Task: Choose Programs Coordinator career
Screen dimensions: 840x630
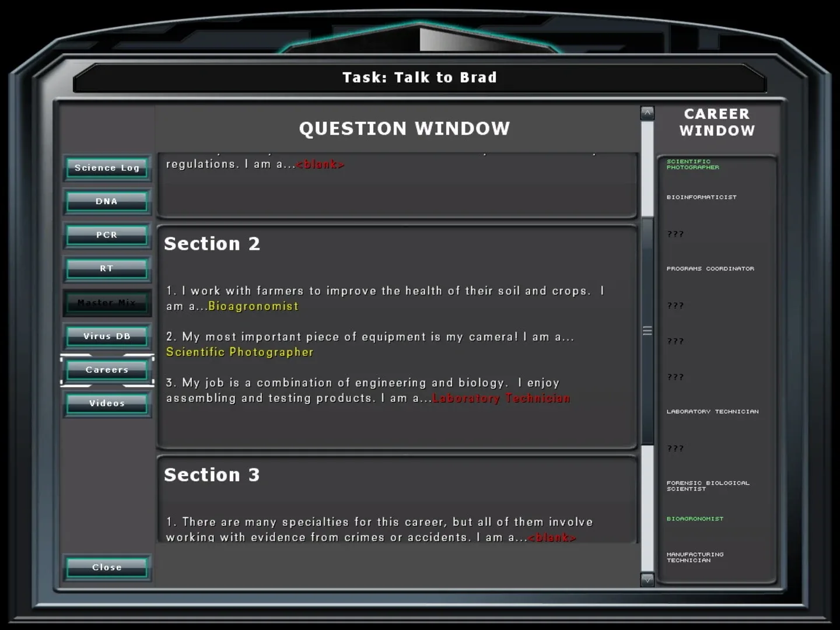Action: [x=710, y=269]
